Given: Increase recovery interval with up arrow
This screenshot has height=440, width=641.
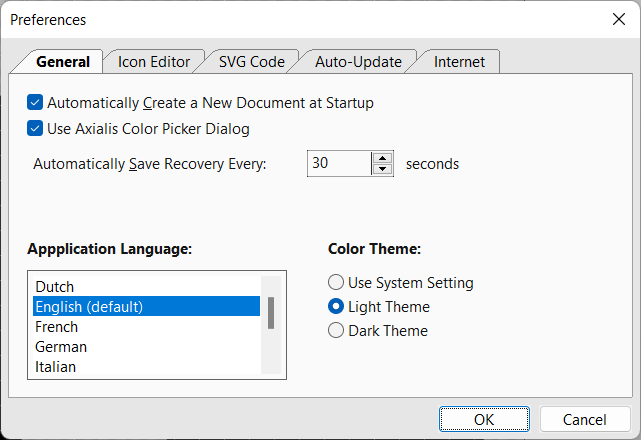Looking at the screenshot, I should pyautogui.click(x=382, y=158).
